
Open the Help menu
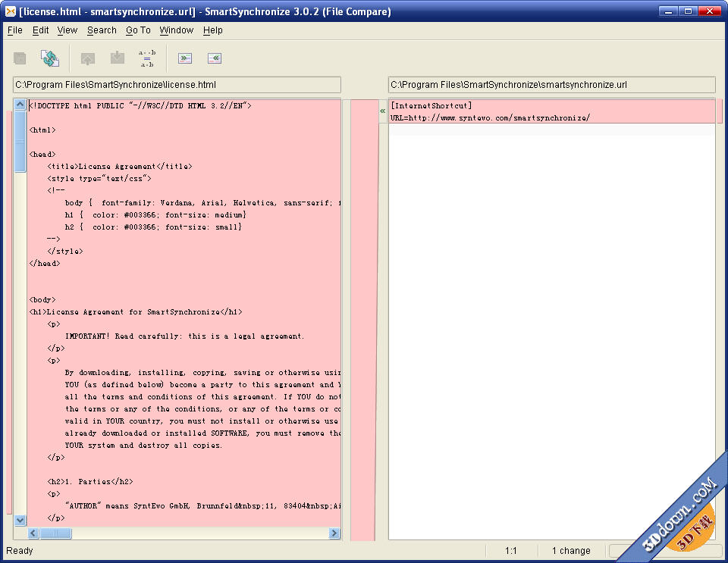point(213,30)
